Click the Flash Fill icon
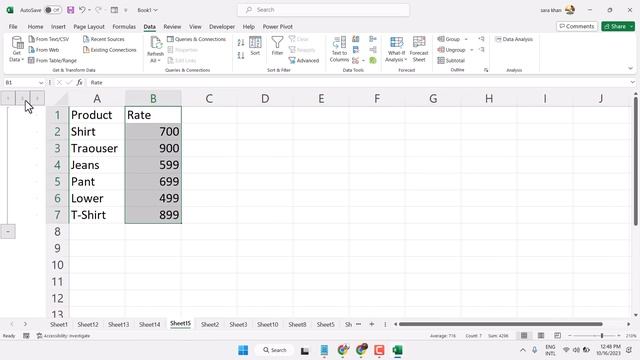The height and width of the screenshot is (360, 640). (356, 39)
